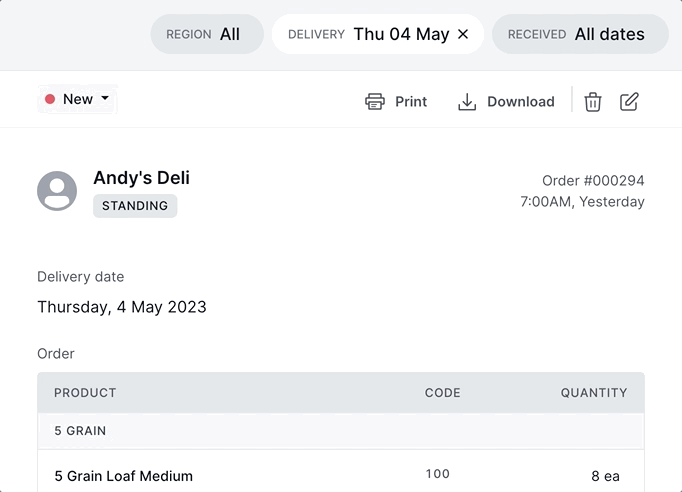Click the Print button label
Image resolution: width=682 pixels, height=492 pixels.
click(x=411, y=101)
